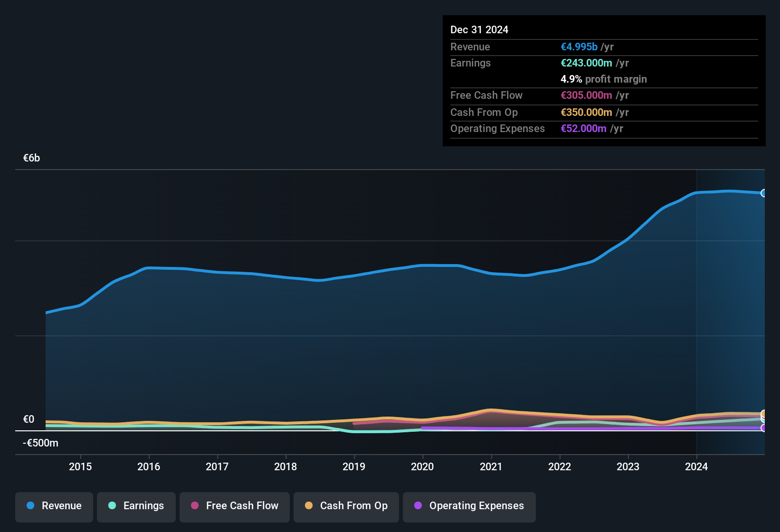The image size is (780, 532).
Task: Click the purple Operating Expenses endpoint marker
Action: [x=764, y=428]
